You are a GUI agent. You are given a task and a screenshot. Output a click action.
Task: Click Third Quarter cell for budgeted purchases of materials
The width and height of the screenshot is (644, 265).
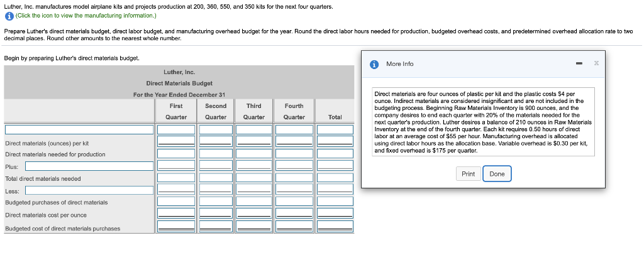[254, 202]
